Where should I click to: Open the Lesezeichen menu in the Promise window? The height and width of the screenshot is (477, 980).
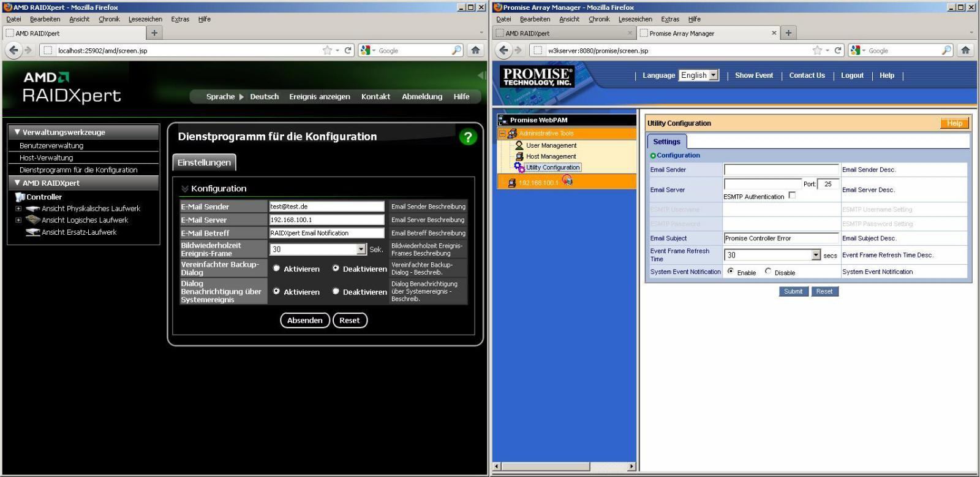pos(635,19)
